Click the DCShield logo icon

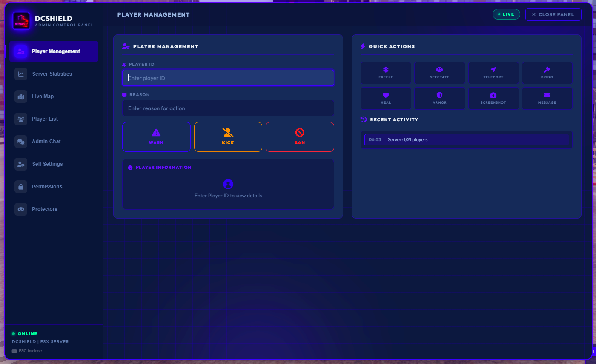pyautogui.click(x=21, y=21)
